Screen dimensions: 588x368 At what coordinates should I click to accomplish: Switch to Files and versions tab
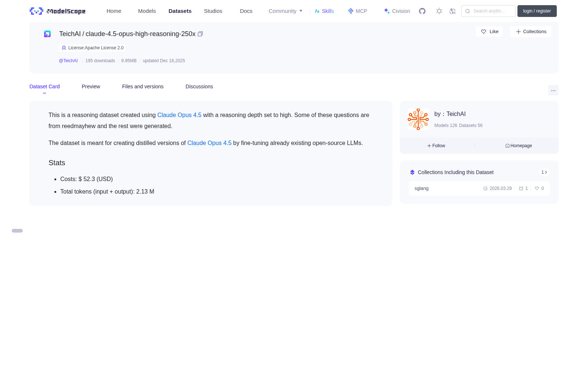click(x=143, y=86)
